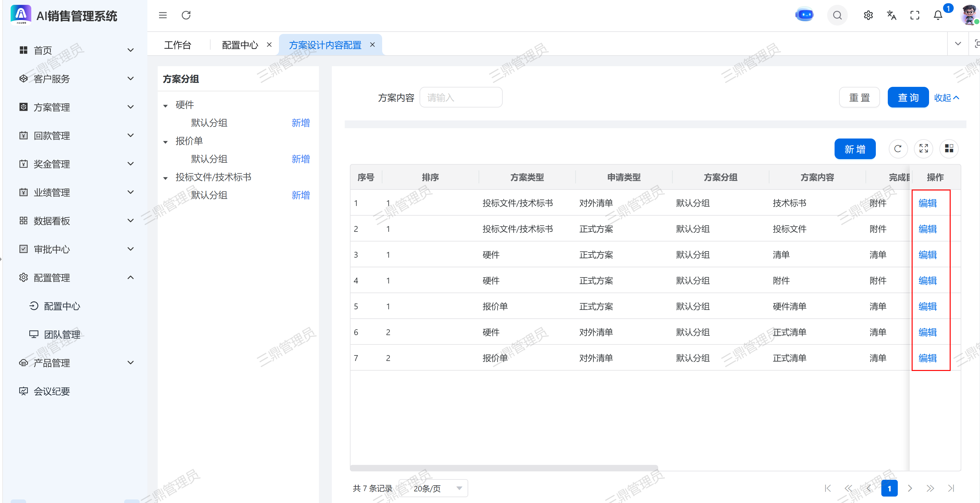Refresh table with circular arrow icon

click(x=897, y=149)
